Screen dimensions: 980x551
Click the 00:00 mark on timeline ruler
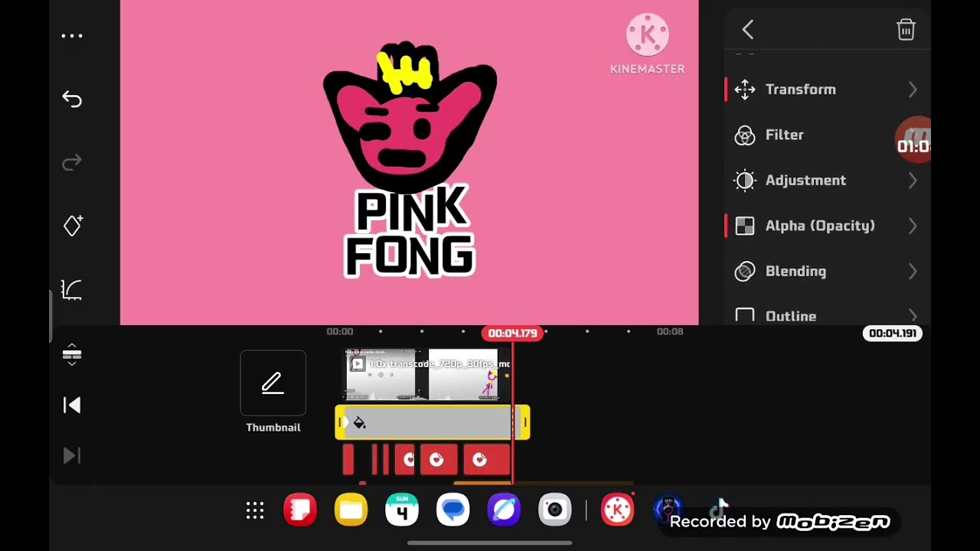click(x=340, y=332)
